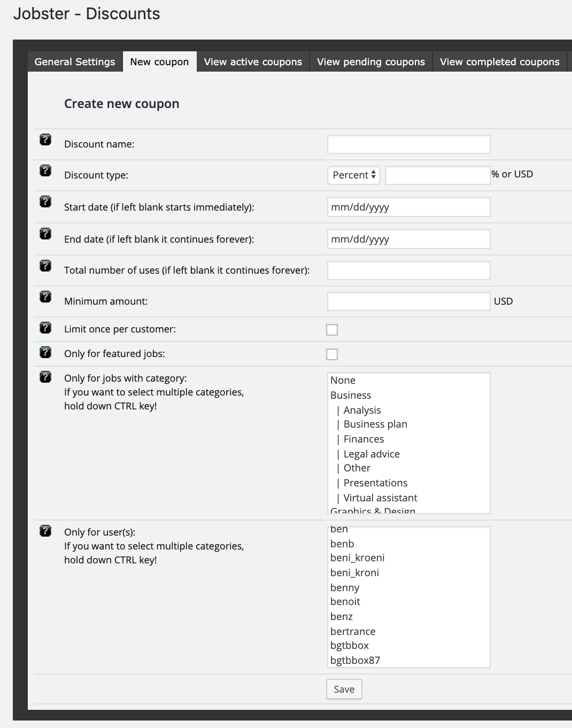572x728 pixels.
Task: Focus the Discount name input field
Action: [409, 144]
